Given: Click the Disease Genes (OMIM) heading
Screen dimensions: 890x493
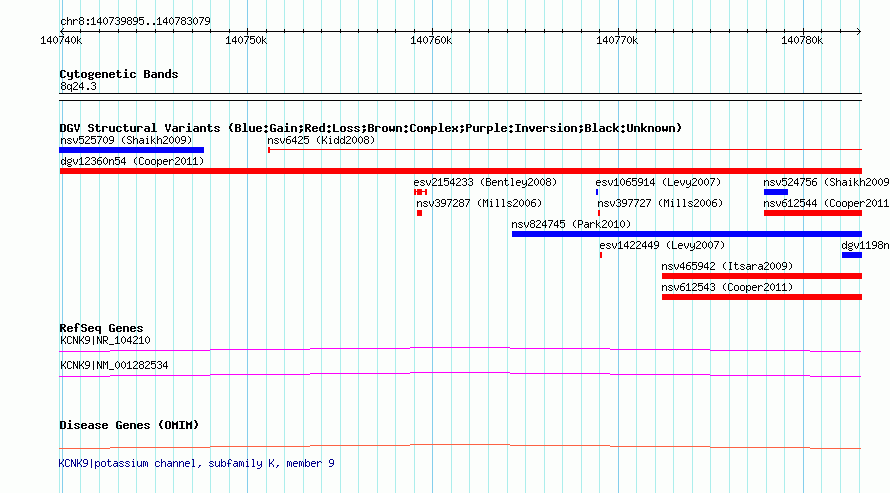Looking at the screenshot, I should tap(129, 425).
